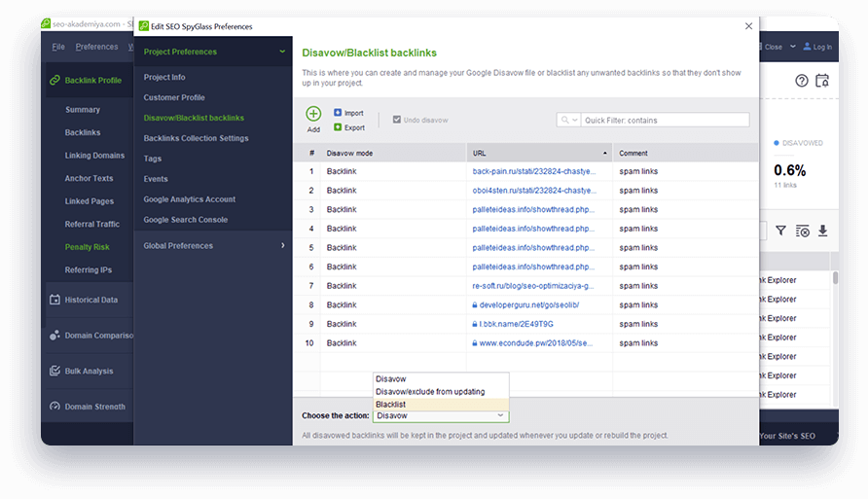The image size is (868, 499).
Task: Open the back-pain.ru backlink URL
Action: tap(534, 171)
